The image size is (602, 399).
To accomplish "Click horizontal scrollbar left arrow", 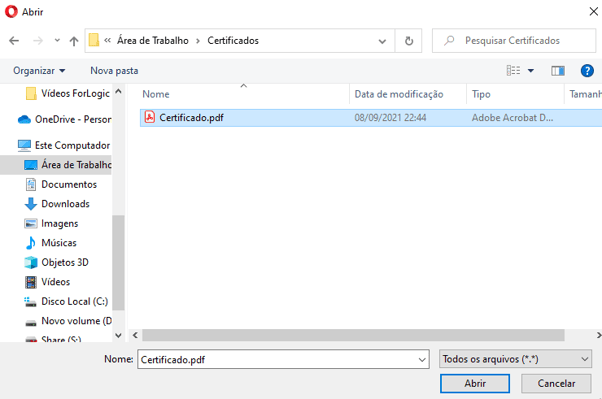I will pyautogui.click(x=135, y=335).
